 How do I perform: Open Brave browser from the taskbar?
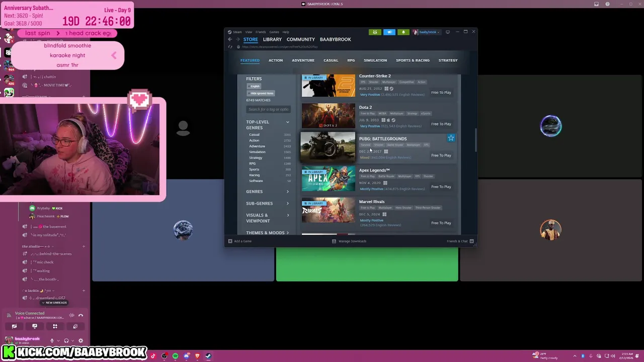[x=197, y=356]
